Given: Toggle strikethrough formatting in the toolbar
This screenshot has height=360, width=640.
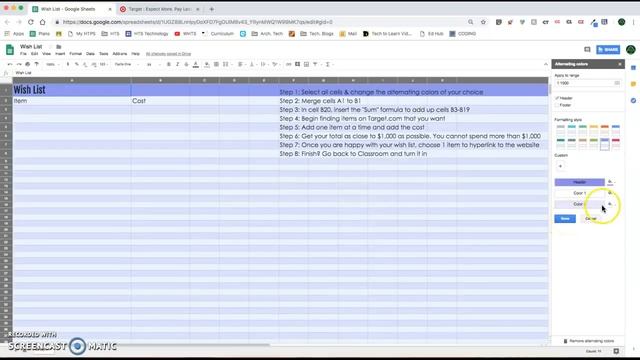Looking at the screenshot, I should tap(187, 64).
